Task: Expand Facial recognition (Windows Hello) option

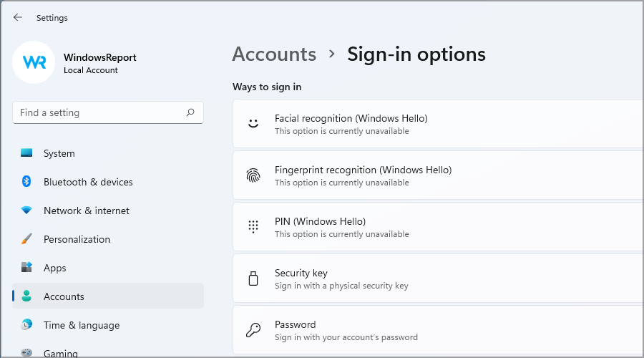Action: point(438,124)
